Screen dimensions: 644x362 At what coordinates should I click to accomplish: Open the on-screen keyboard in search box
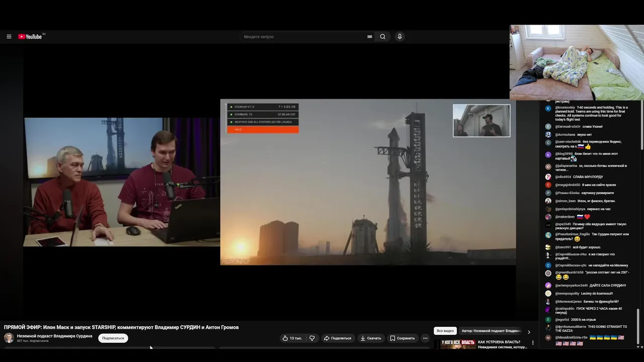tap(370, 37)
